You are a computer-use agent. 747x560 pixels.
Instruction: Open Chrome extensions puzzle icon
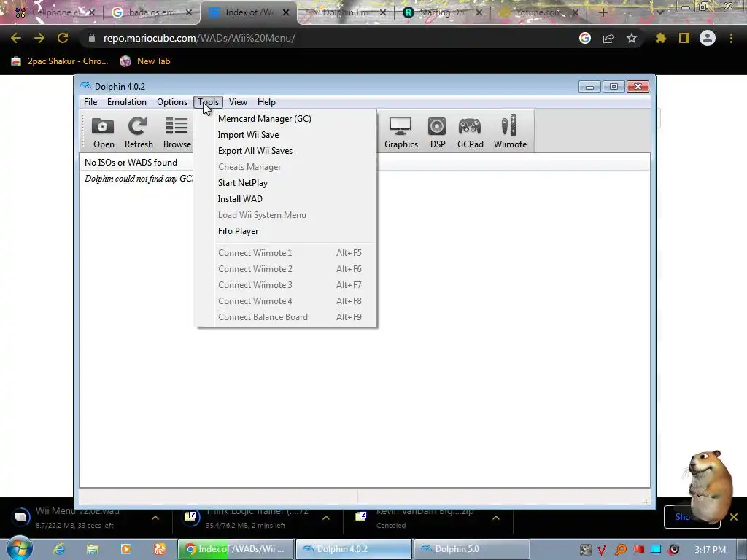(x=660, y=38)
